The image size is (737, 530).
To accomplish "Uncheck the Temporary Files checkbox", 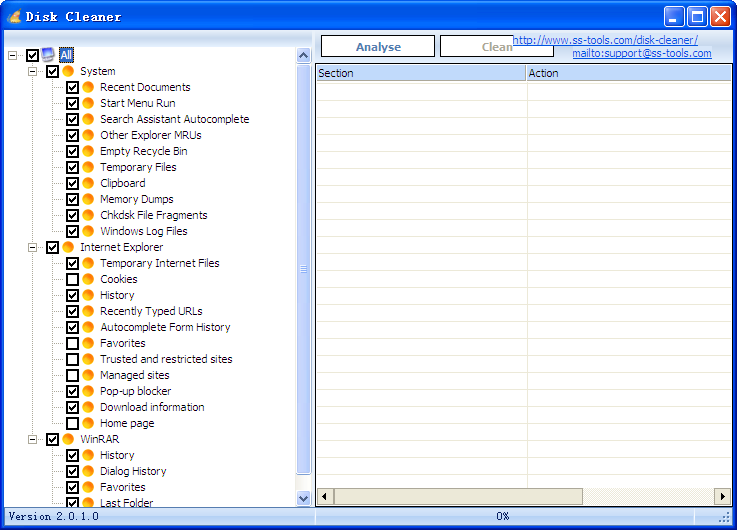I will [x=73, y=167].
